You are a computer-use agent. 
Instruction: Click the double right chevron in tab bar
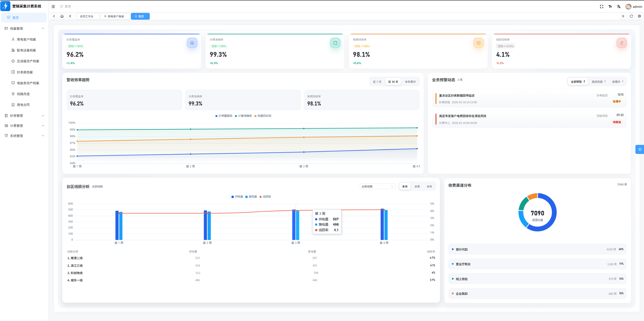coord(623,16)
